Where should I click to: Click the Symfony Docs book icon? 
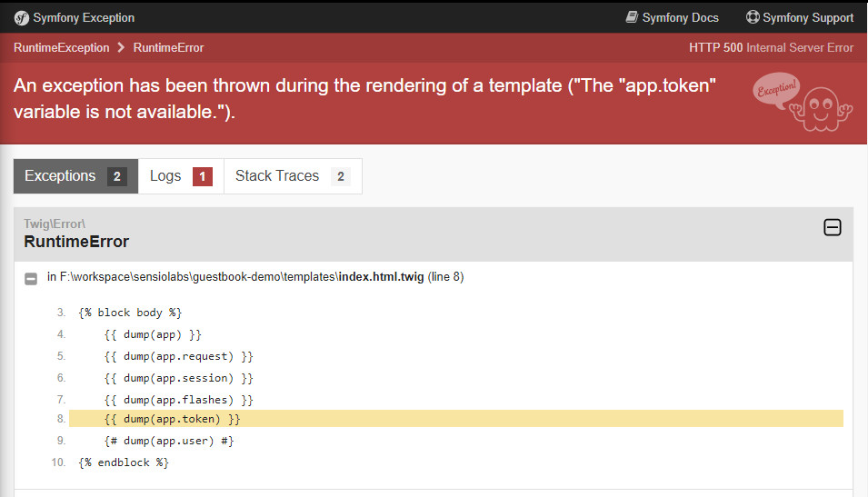pyautogui.click(x=632, y=17)
